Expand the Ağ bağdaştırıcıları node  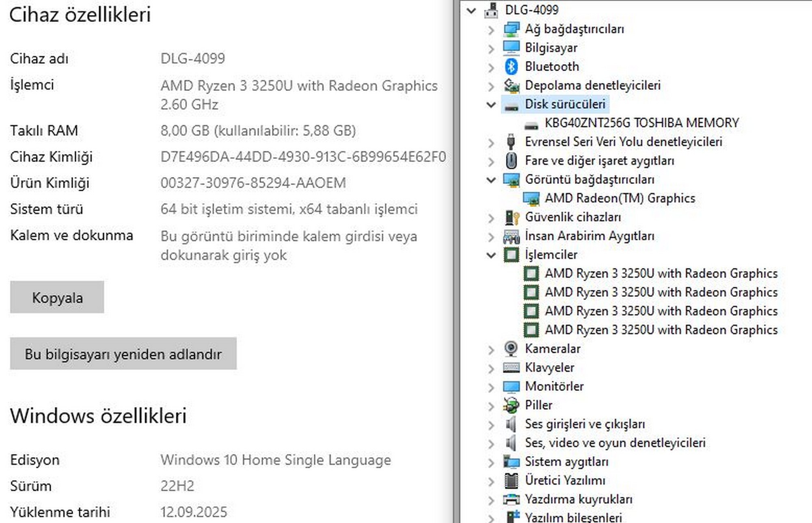click(491, 30)
